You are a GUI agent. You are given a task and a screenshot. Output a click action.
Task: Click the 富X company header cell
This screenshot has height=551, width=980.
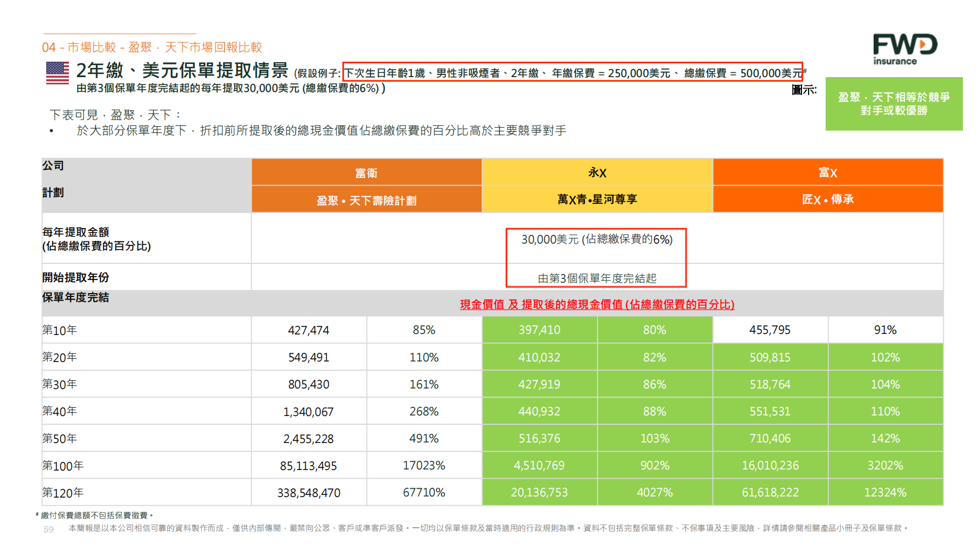click(x=828, y=172)
